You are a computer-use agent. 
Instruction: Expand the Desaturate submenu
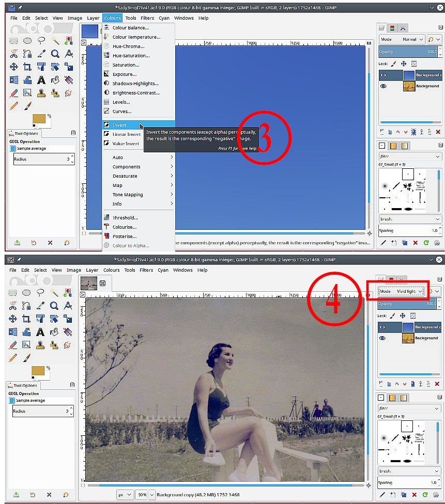coord(139,176)
